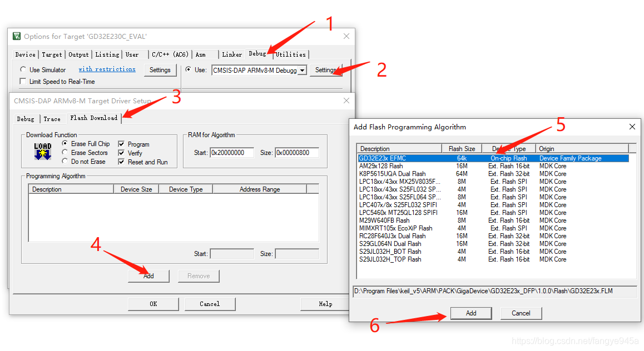The height and width of the screenshot is (351, 644).
Task: Open the C/C++ (AC6) tab
Action: [170, 54]
